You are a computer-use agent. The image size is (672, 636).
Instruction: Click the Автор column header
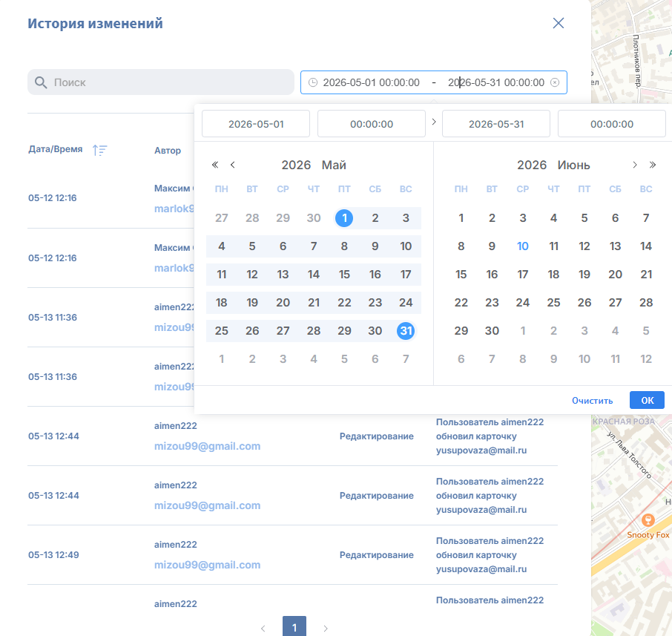[x=168, y=151]
